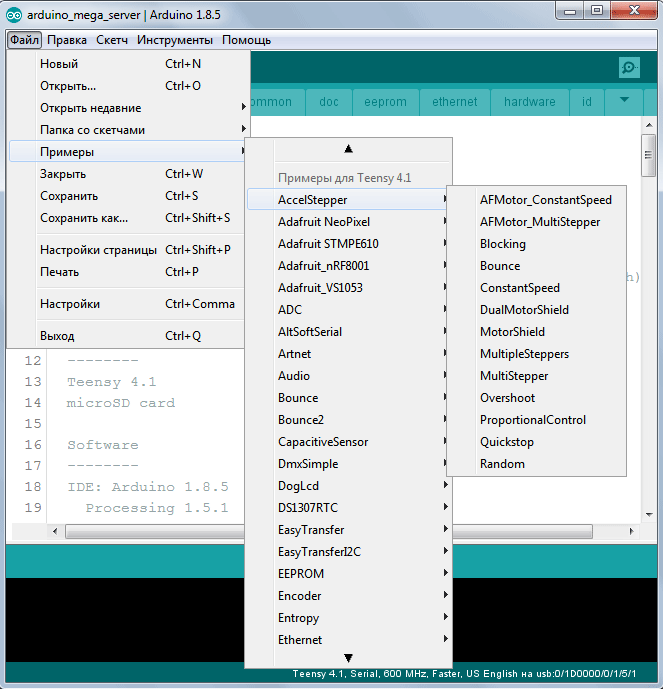Image resolution: width=663 pixels, height=689 pixels.
Task: Click editor horizontal scrollbar left arrow
Action: click(55, 531)
